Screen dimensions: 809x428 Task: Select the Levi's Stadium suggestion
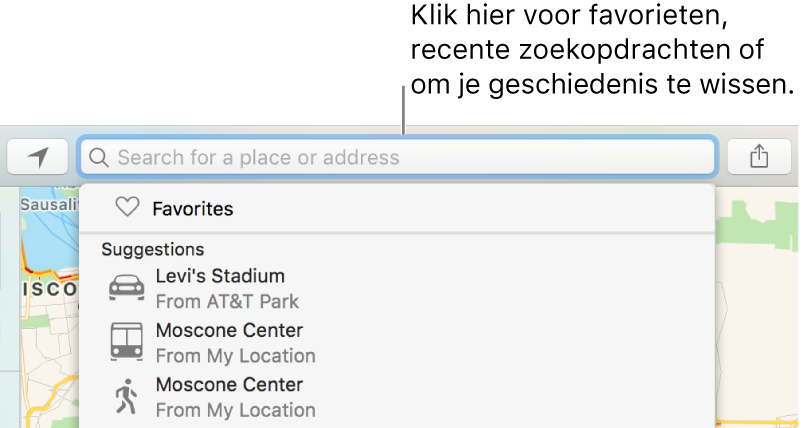[397, 289]
